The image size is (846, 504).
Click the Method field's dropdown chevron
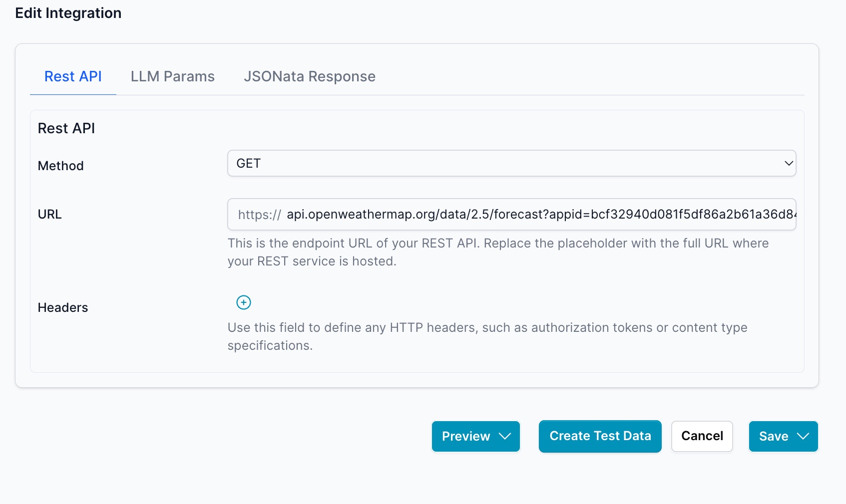(788, 163)
